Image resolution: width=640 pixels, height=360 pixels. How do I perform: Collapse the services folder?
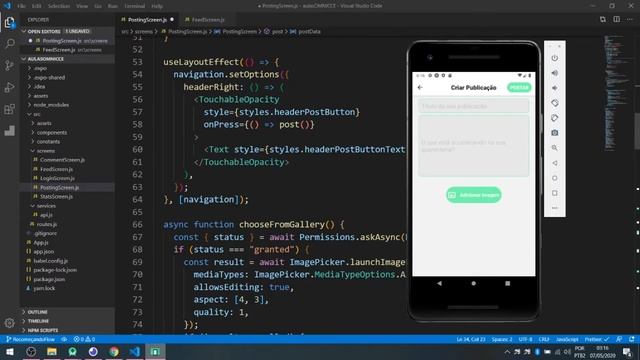[46, 206]
